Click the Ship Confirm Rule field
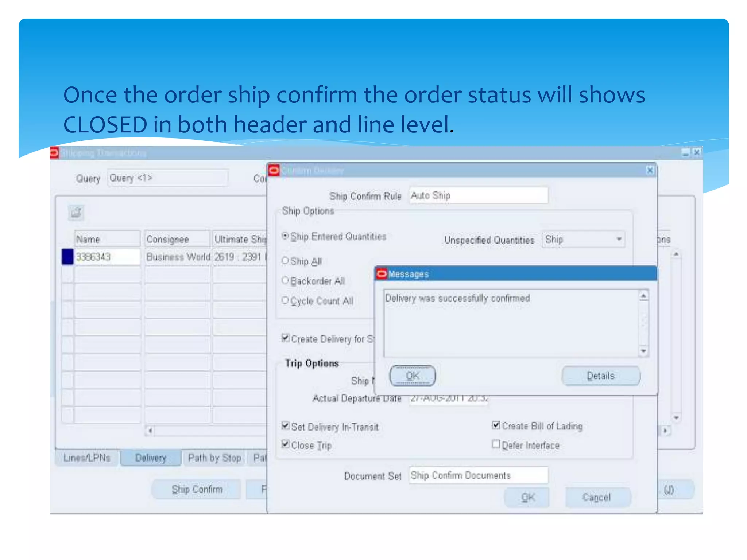 pyautogui.click(x=479, y=195)
